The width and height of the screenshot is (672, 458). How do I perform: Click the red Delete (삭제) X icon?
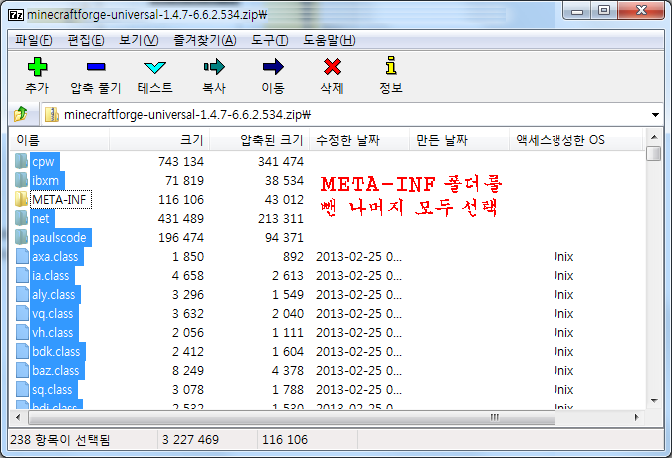coord(332,67)
